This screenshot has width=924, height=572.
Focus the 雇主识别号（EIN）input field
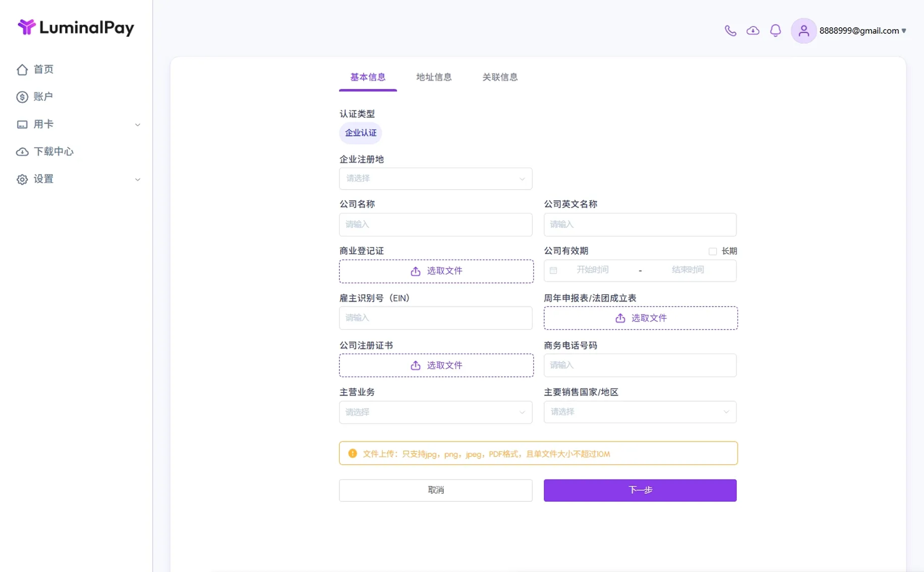[x=436, y=318]
